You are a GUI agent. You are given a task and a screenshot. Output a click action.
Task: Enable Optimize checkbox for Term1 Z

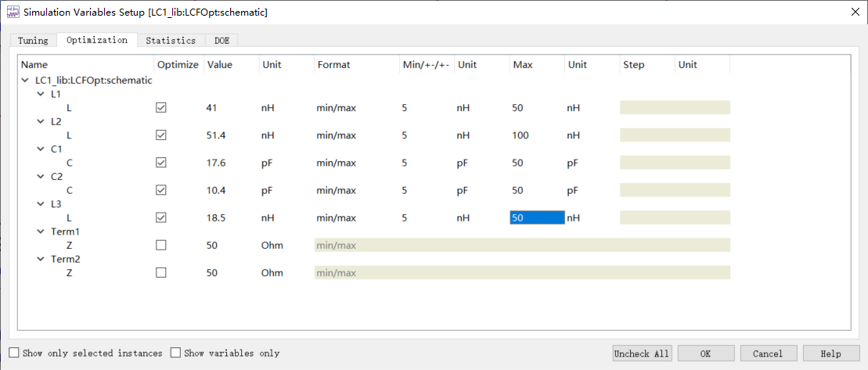(161, 246)
